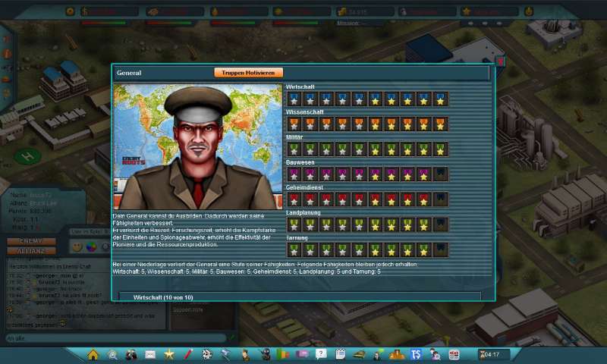Click the green helipad H on map

click(27, 157)
